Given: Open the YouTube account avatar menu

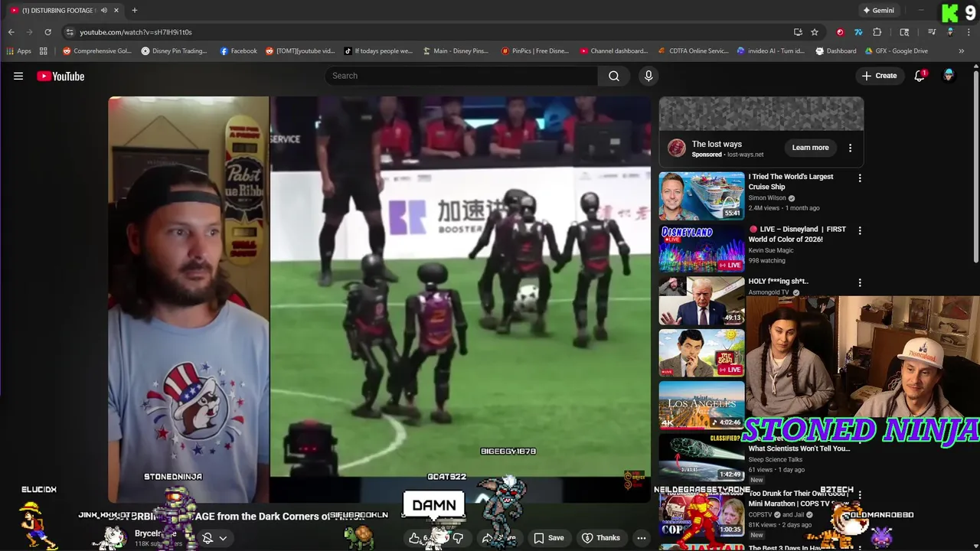Looking at the screenshot, I should point(949,76).
